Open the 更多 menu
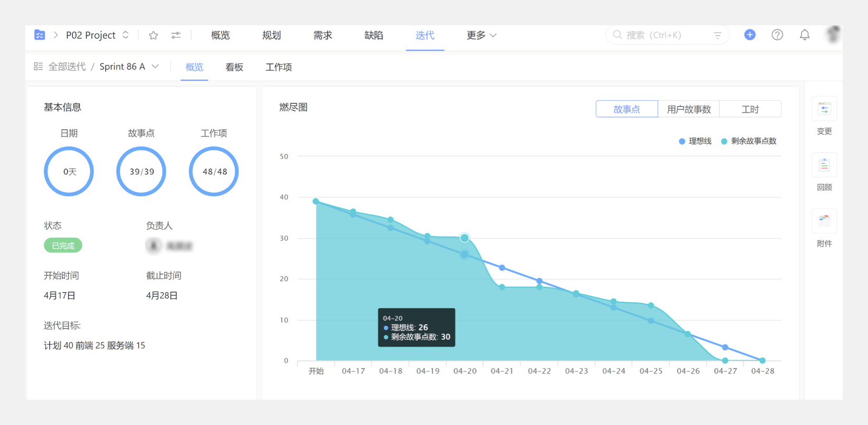The height and width of the screenshot is (425, 868). 481,35
